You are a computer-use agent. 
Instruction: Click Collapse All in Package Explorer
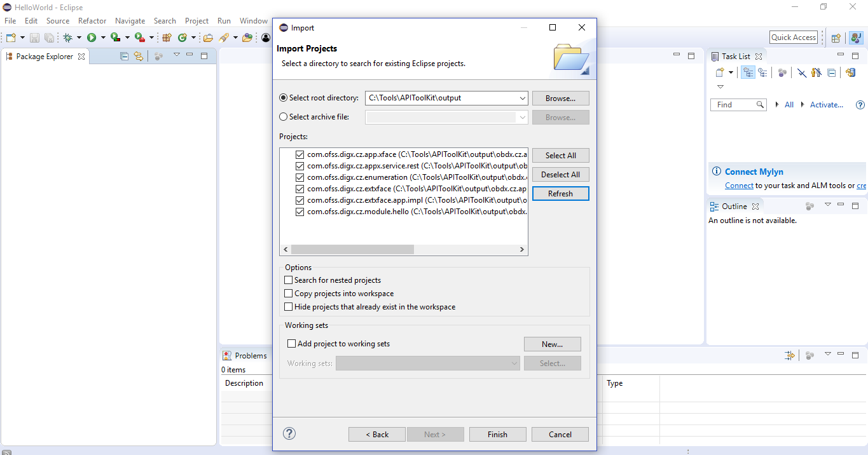(125, 56)
